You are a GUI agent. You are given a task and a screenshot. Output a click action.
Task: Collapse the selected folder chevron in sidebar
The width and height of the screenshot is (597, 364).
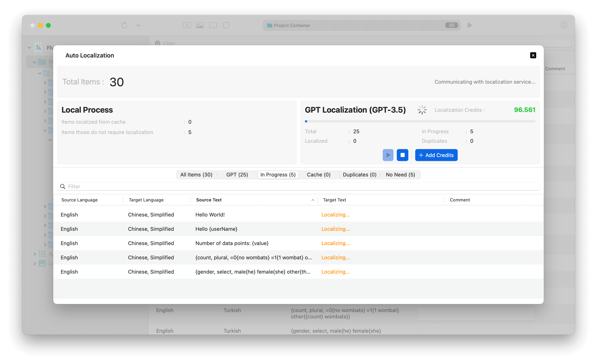coord(34,62)
